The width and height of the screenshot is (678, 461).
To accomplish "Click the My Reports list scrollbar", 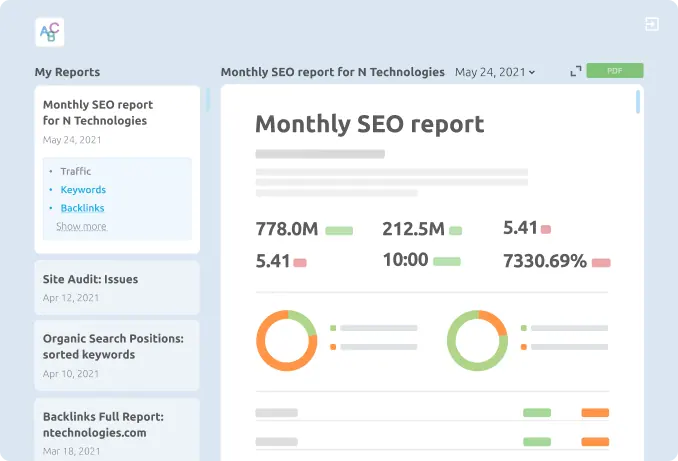I will [x=208, y=99].
